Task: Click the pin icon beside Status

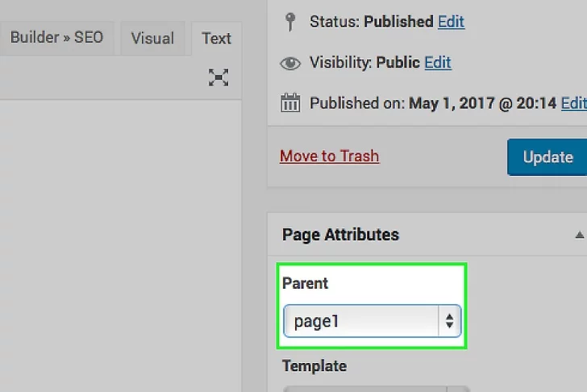Action: [290, 22]
